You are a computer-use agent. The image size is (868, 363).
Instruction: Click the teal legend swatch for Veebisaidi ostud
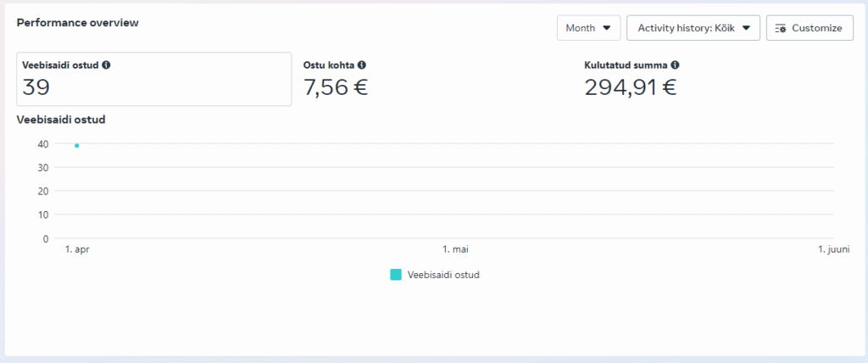click(396, 275)
